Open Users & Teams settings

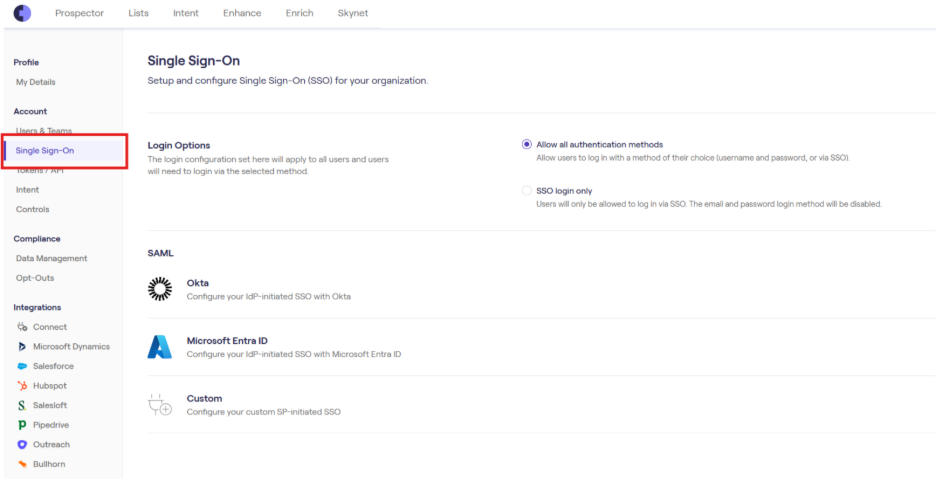[x=44, y=131]
